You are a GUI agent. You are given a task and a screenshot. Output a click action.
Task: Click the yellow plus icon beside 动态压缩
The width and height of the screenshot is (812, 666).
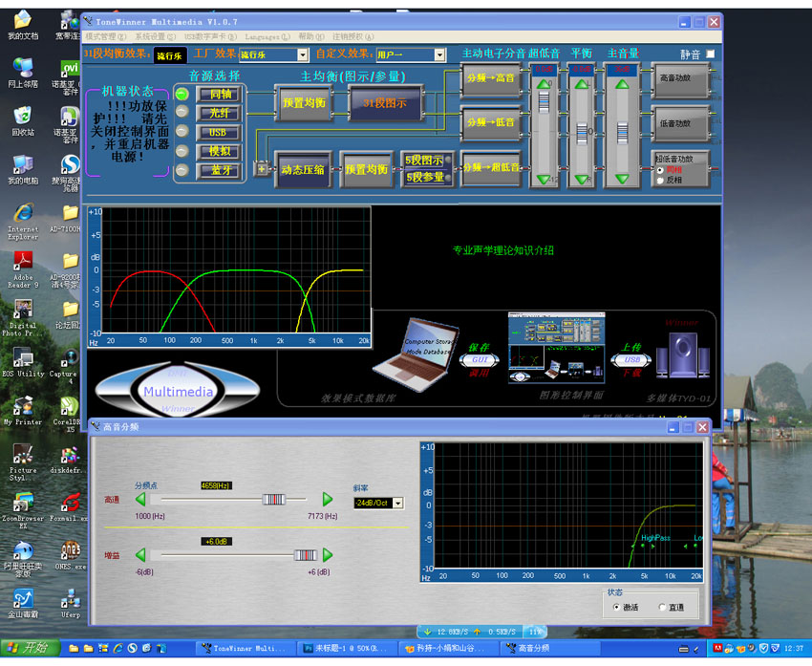262,169
